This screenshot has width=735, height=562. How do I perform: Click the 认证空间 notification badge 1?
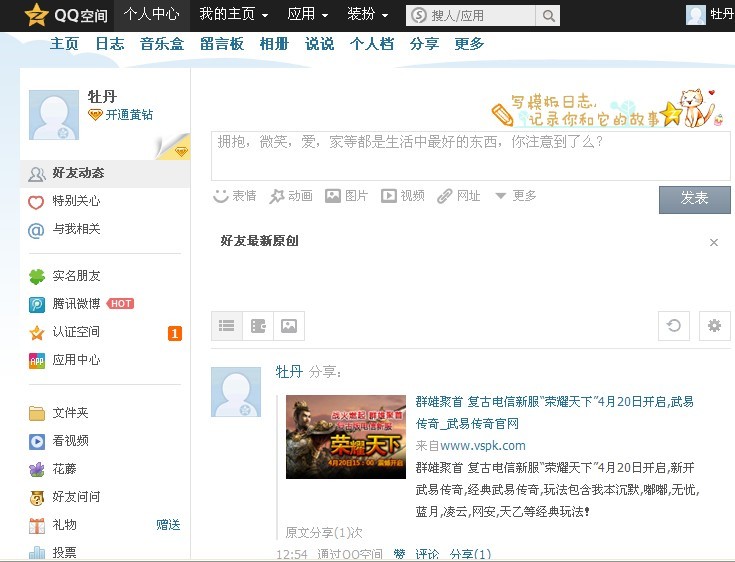coord(175,333)
